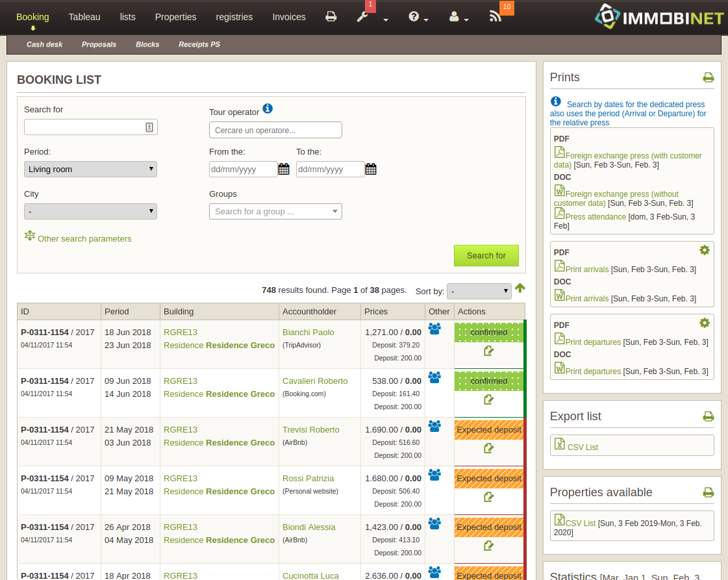Open the wrench tools menu icon
The height and width of the screenshot is (580, 728).
(x=362, y=17)
